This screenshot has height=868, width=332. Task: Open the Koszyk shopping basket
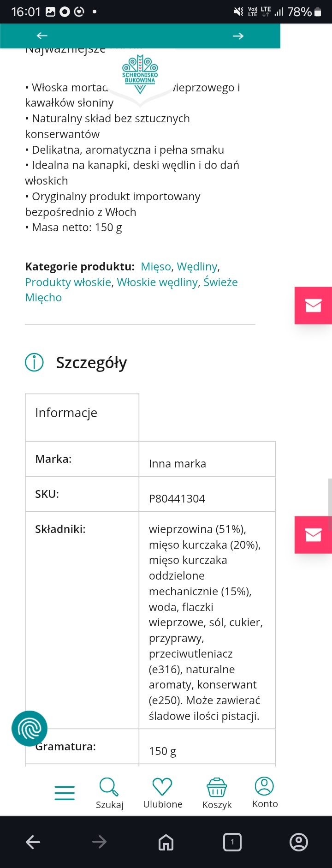(217, 793)
